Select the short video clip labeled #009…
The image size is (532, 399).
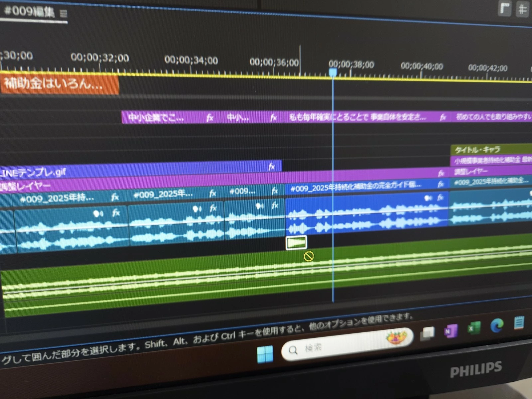pyautogui.click(x=254, y=192)
